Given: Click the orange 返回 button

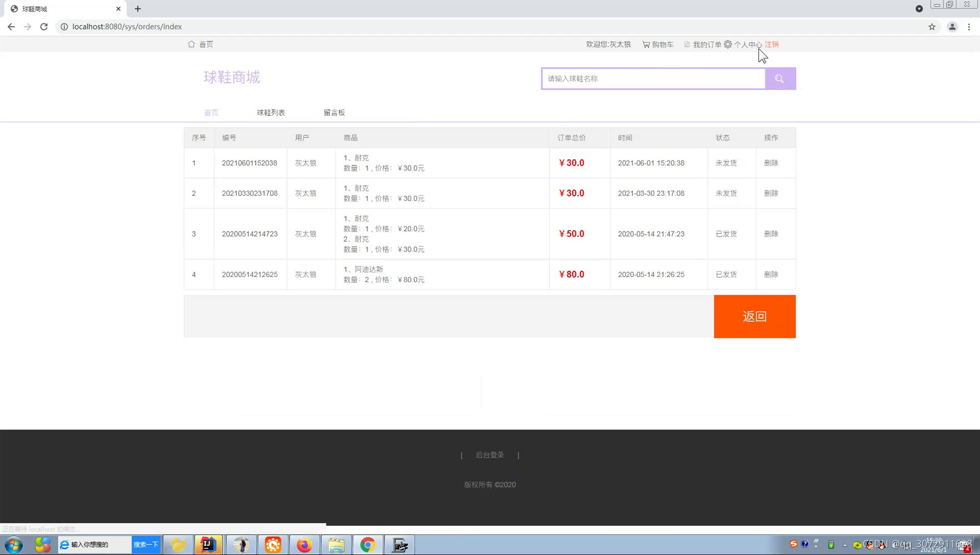Looking at the screenshot, I should coord(754,316).
